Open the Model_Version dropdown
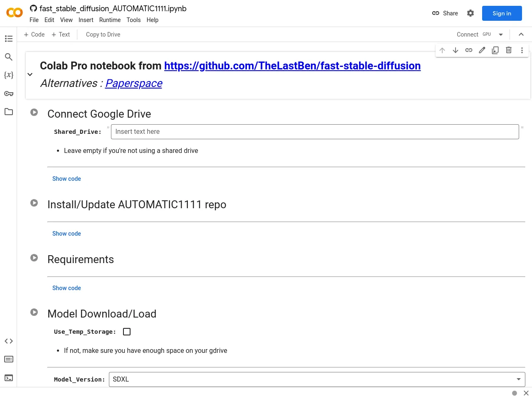Viewport: 532px width, 399px height. click(x=317, y=379)
